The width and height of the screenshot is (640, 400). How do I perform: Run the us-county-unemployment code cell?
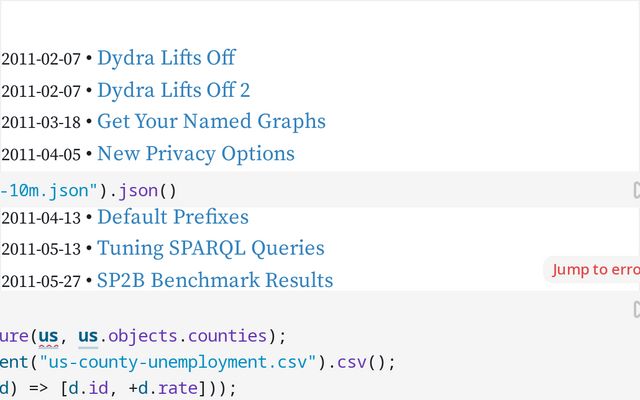click(636, 310)
